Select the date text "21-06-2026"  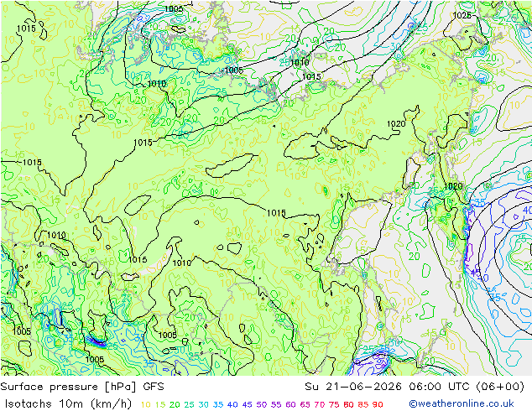363,387
